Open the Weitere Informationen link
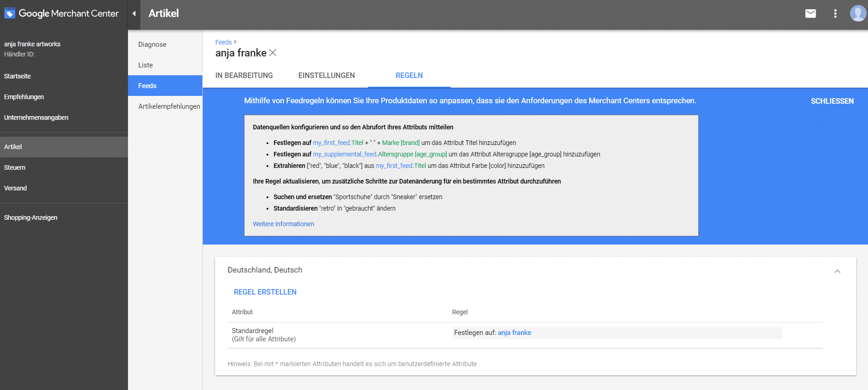The height and width of the screenshot is (390, 868). [x=284, y=224]
